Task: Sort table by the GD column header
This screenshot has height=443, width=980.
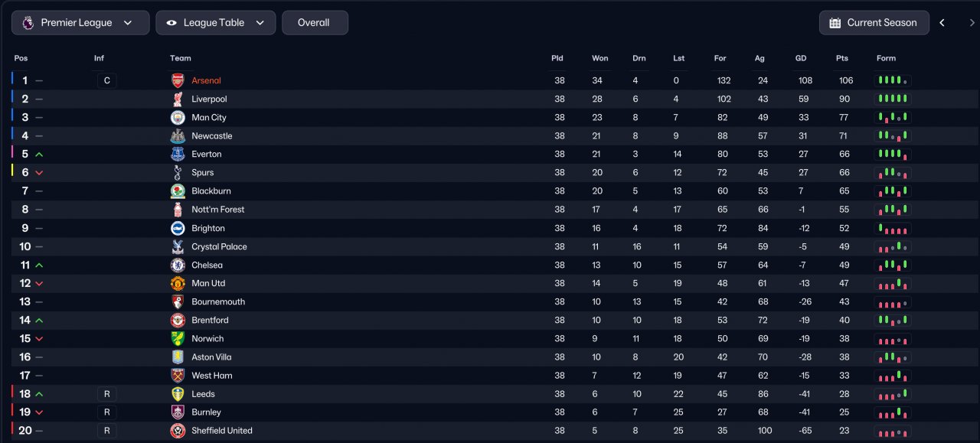Action: click(x=801, y=58)
